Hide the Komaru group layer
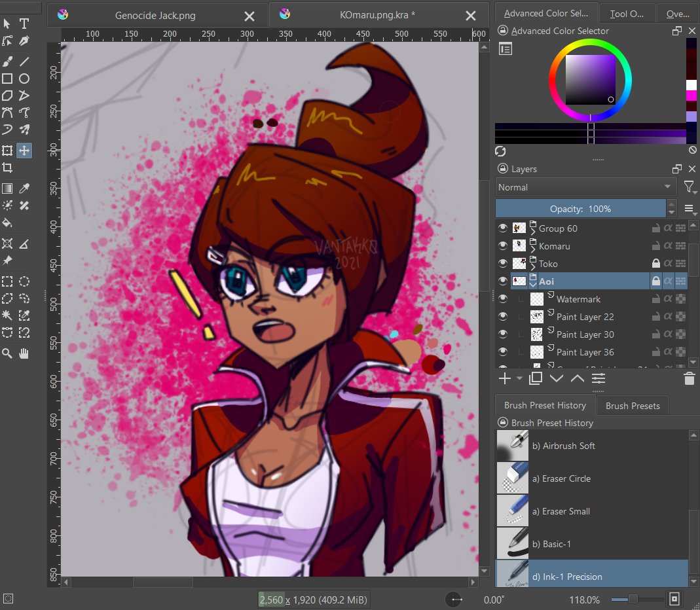Viewport: 700px width, 610px height. click(x=503, y=246)
